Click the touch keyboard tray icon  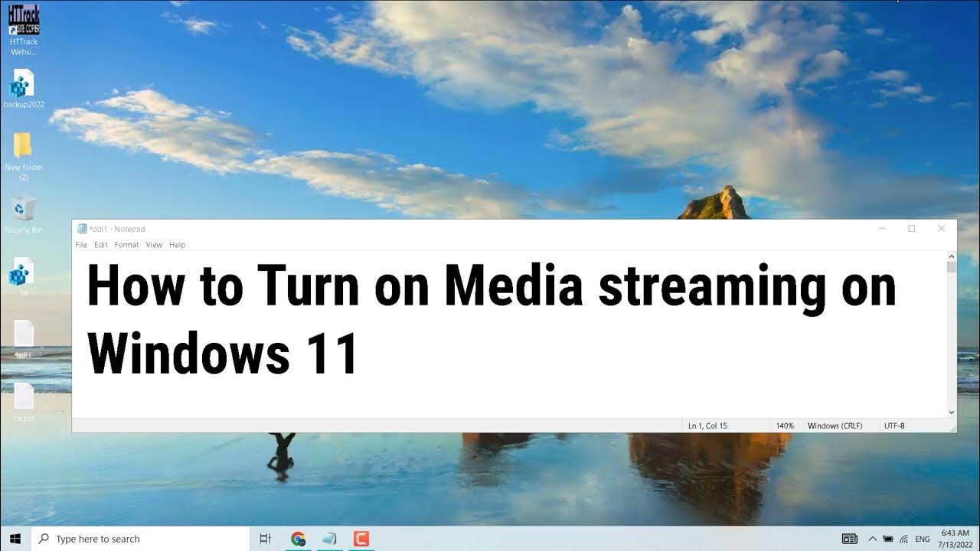point(849,539)
